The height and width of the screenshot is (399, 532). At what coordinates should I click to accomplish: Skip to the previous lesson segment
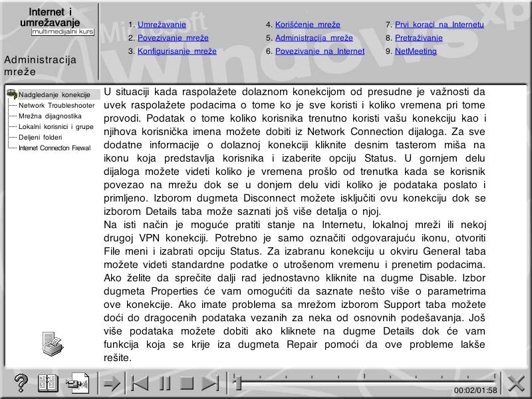[x=140, y=382]
